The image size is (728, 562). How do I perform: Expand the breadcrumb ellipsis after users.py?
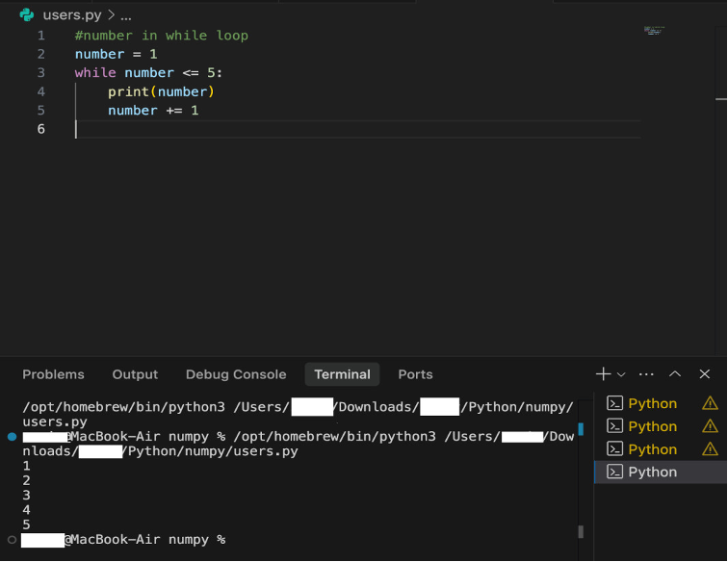[126, 15]
